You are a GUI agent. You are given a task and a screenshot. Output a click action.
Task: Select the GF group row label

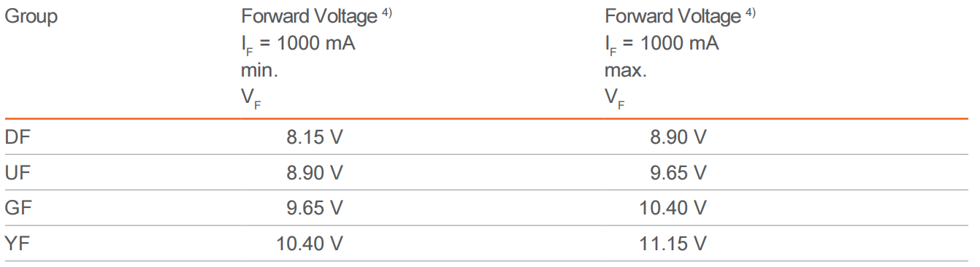18,208
